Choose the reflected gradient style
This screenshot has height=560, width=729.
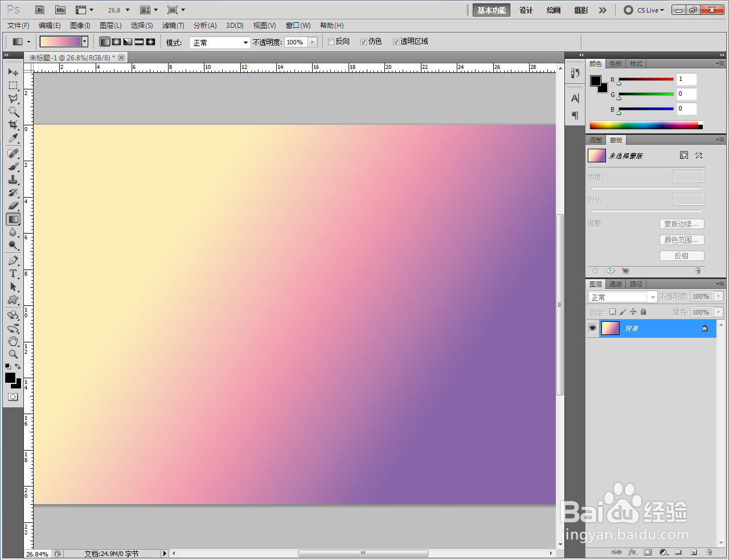click(139, 42)
